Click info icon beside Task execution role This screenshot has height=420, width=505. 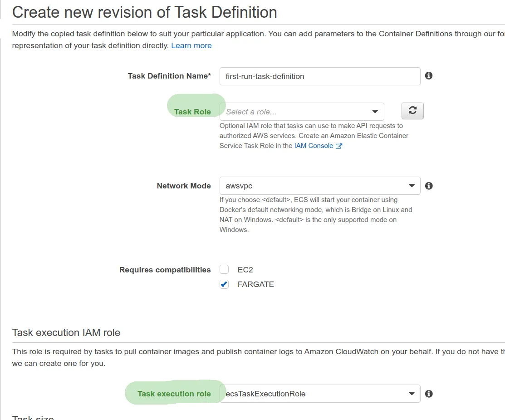click(x=429, y=394)
